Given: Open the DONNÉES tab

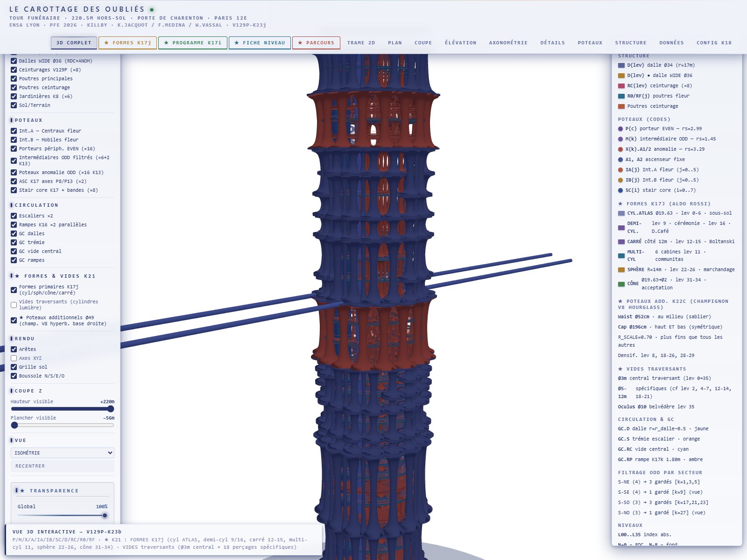Looking at the screenshot, I should 672,43.
